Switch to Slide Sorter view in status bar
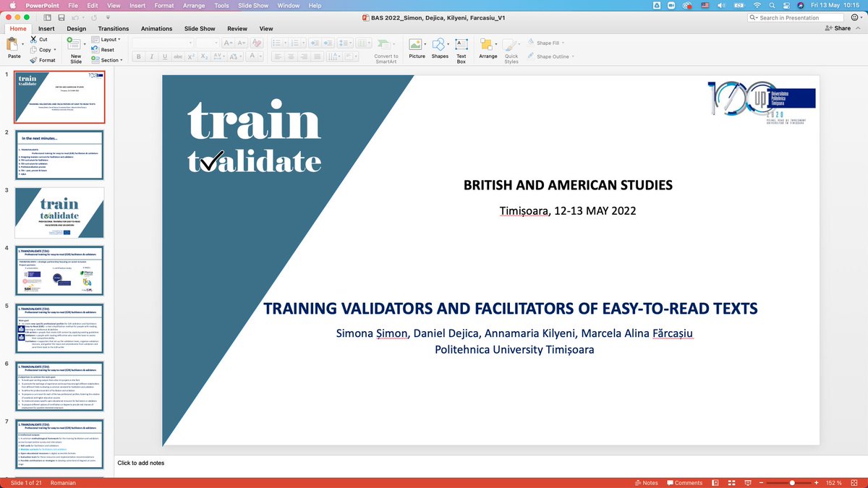Image resolution: width=868 pixels, height=488 pixels. (x=730, y=482)
